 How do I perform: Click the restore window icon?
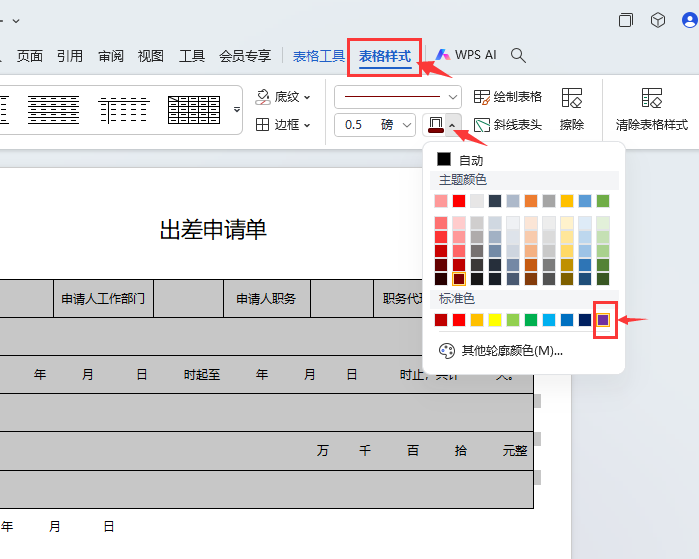click(x=626, y=20)
